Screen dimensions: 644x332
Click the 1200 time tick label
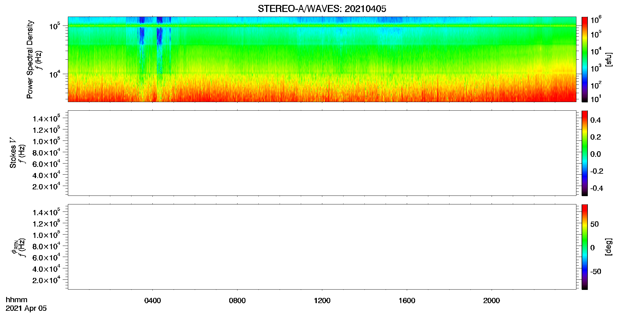pos(322,301)
